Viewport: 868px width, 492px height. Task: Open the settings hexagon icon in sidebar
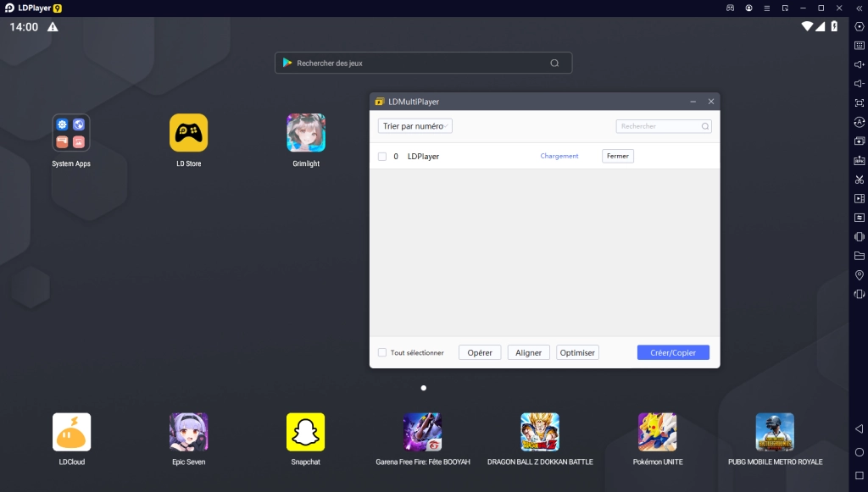(x=859, y=26)
